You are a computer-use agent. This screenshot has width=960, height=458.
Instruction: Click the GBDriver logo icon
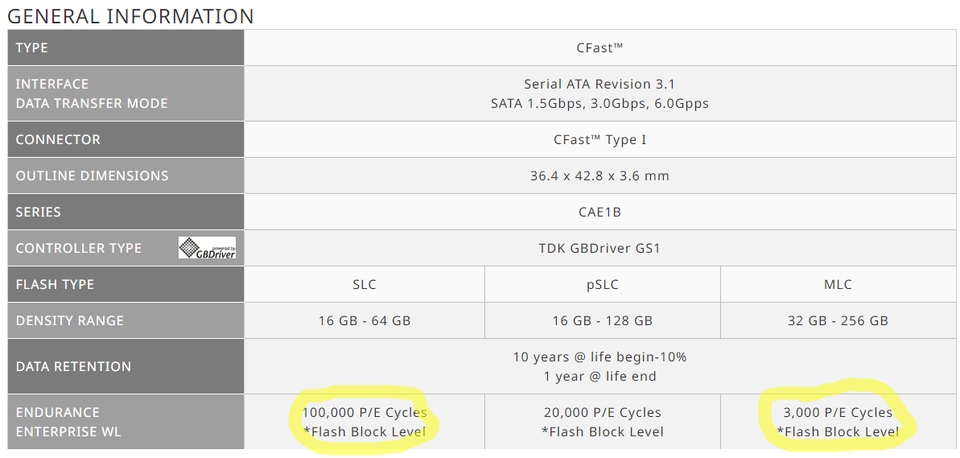tap(207, 247)
